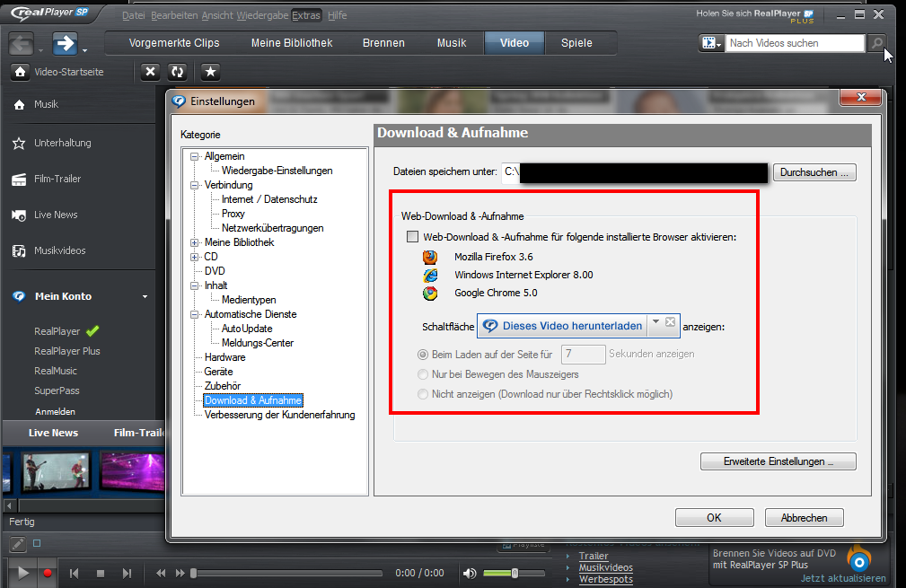Click the Stop playback button
Screen dimensions: 906x588
[101, 574]
